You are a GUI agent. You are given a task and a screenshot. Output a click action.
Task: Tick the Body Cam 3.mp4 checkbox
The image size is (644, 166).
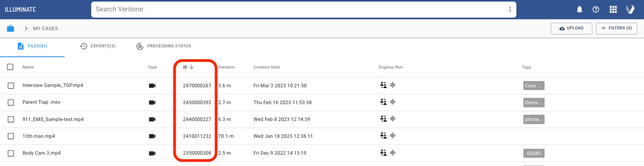(x=11, y=153)
